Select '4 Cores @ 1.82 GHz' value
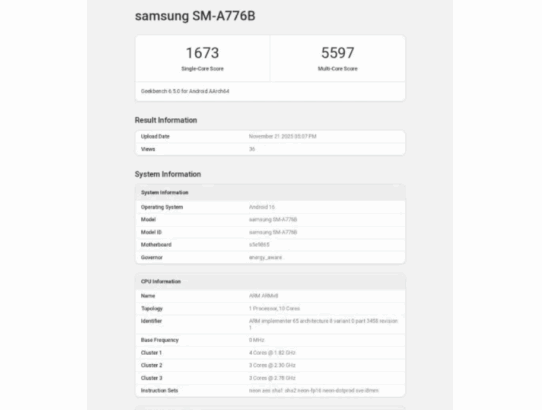542x410 pixels. (x=272, y=353)
